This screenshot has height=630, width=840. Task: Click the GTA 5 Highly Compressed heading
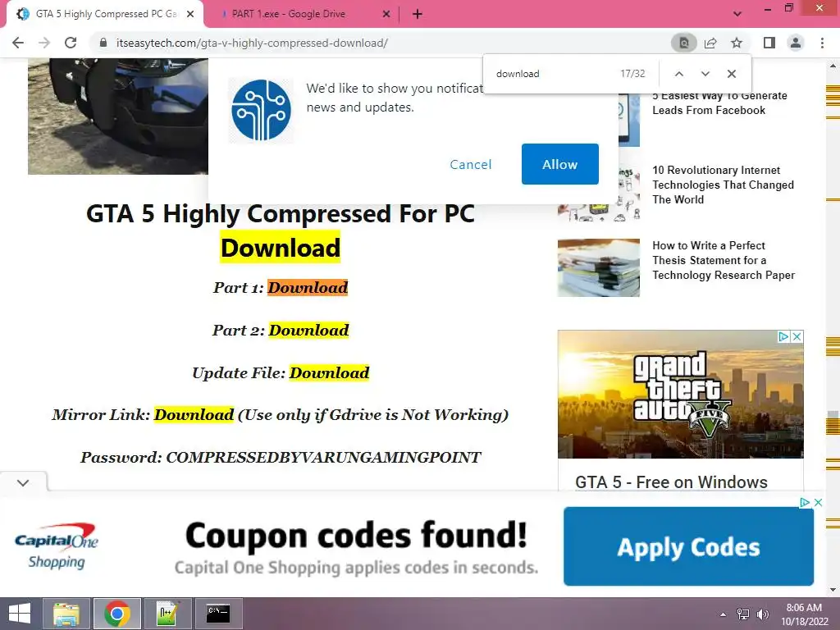pyautogui.click(x=281, y=231)
